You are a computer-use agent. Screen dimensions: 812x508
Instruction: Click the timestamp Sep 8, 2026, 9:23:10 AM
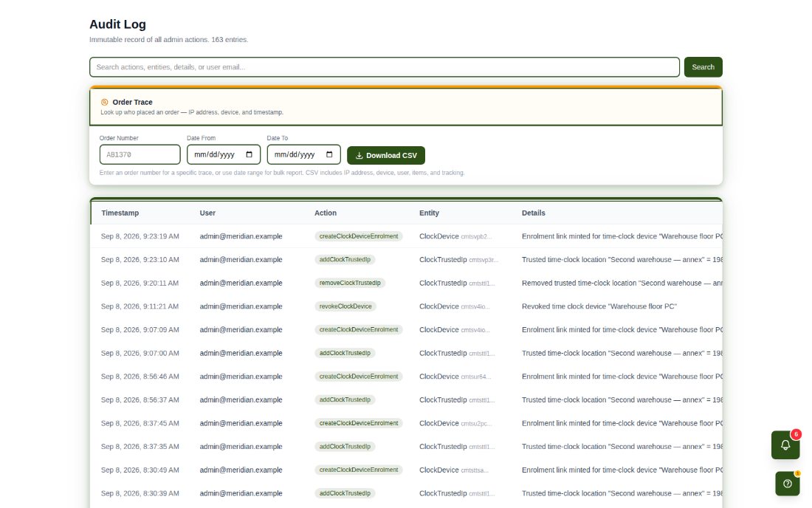click(140, 259)
